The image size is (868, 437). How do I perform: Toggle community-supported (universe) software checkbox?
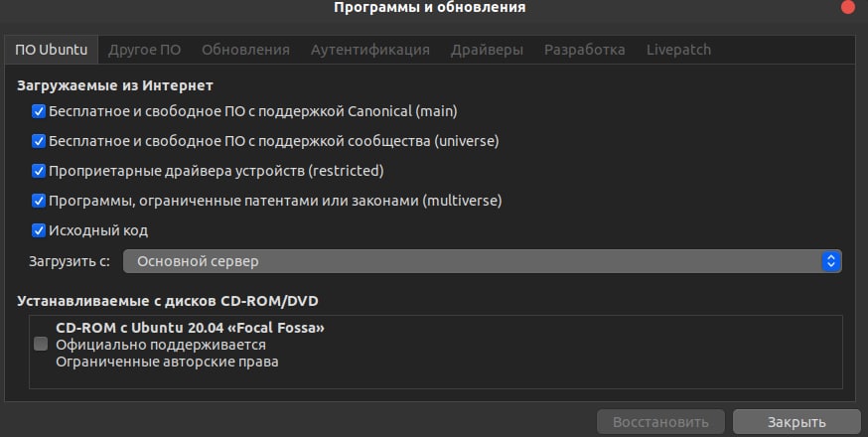[40, 141]
